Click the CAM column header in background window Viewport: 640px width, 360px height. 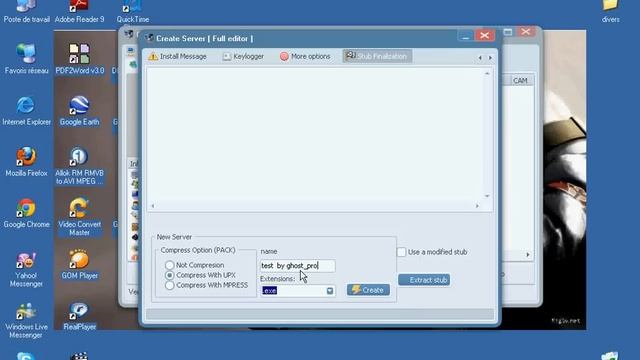pos(520,80)
